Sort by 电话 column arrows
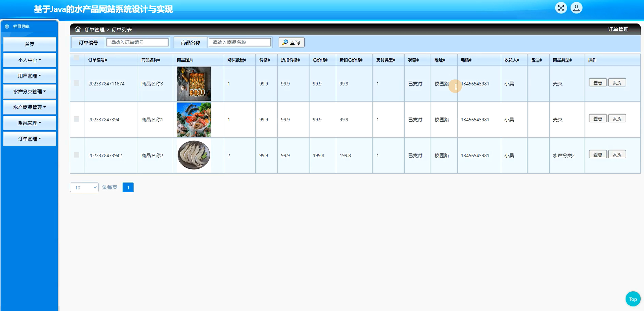This screenshot has height=311, width=644. [x=470, y=60]
